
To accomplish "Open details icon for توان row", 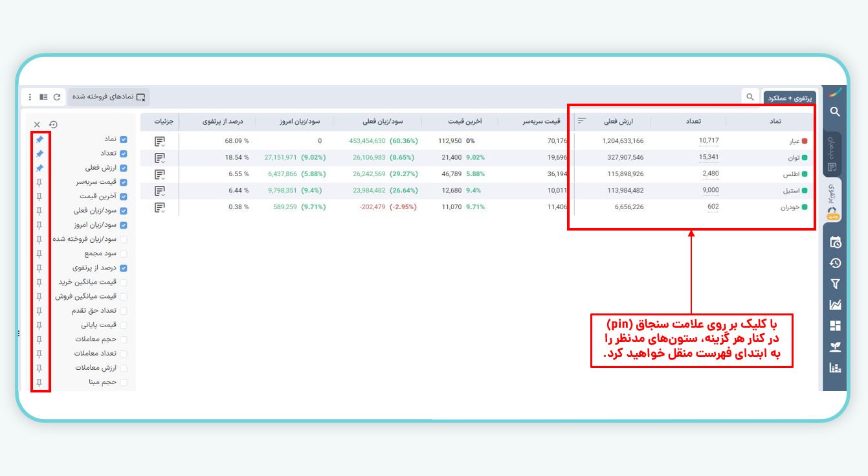I will [159, 157].
